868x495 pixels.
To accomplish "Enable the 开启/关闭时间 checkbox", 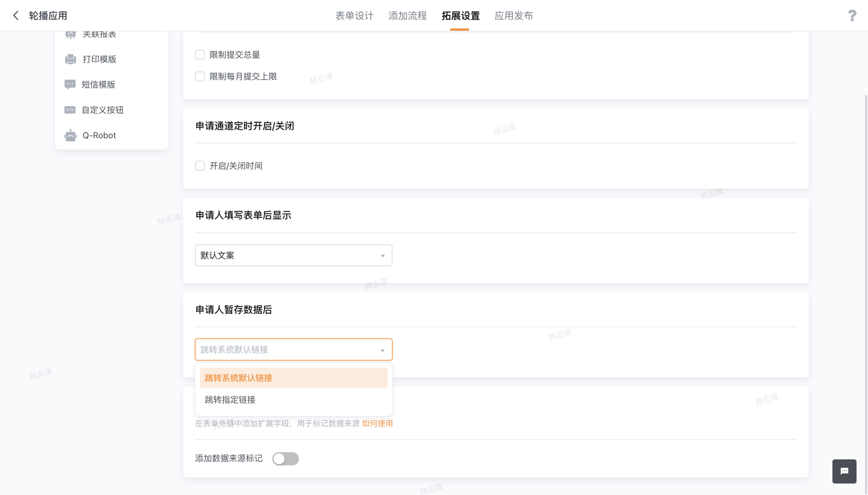I will pyautogui.click(x=200, y=166).
